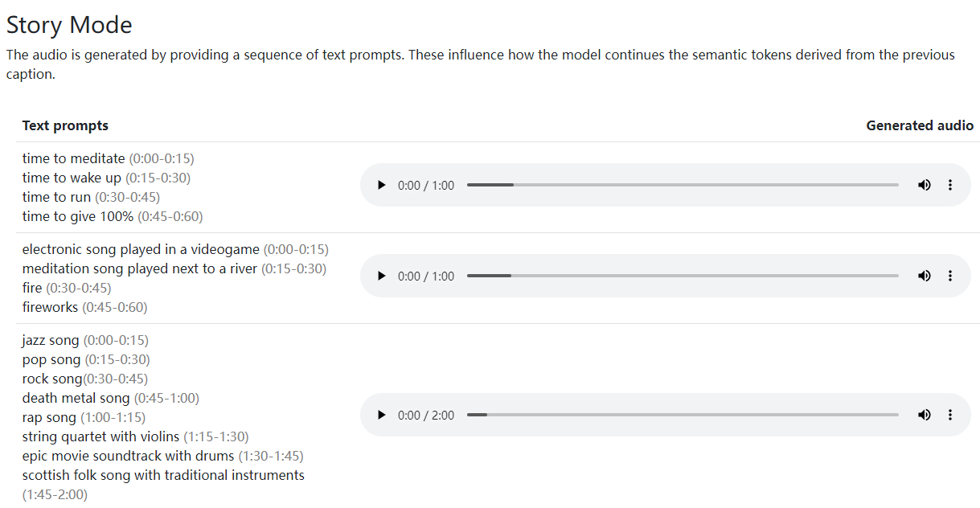This screenshot has width=980, height=508.
Task: Play the 'time to meditate' audio clip
Action: pos(382,185)
